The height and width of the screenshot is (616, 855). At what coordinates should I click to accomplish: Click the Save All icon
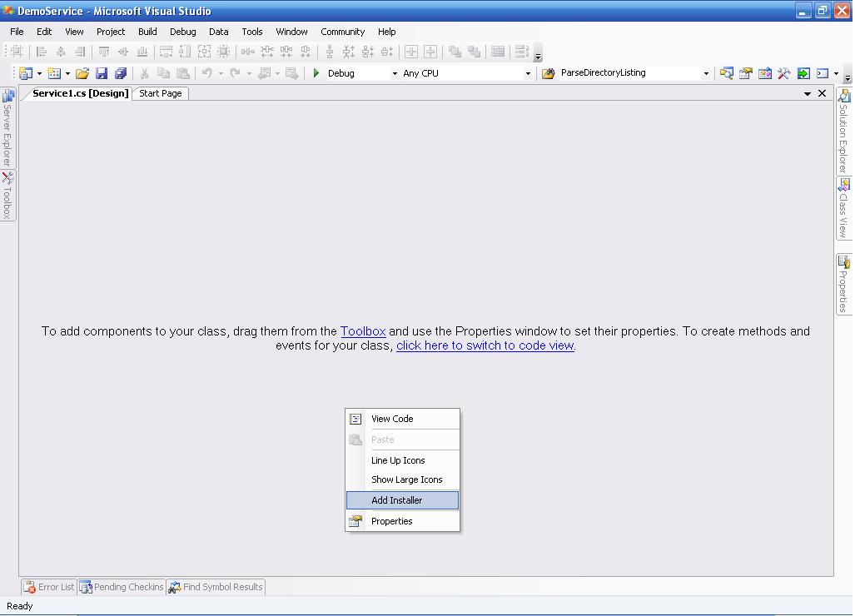pyautogui.click(x=121, y=73)
